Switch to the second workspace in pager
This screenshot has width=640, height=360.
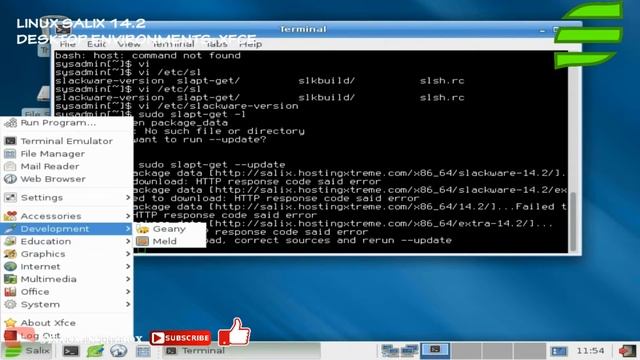467,350
